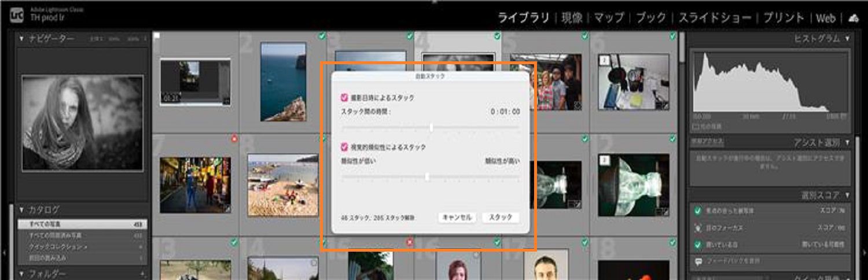
Task: Click the 焦点の合った被写体 green check icon
Action: (698, 211)
